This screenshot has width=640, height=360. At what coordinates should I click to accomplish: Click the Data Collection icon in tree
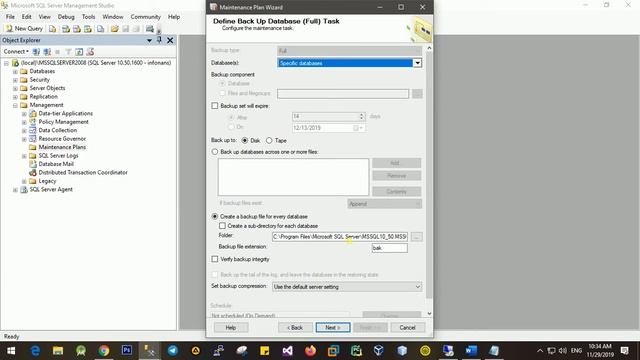pos(33,130)
